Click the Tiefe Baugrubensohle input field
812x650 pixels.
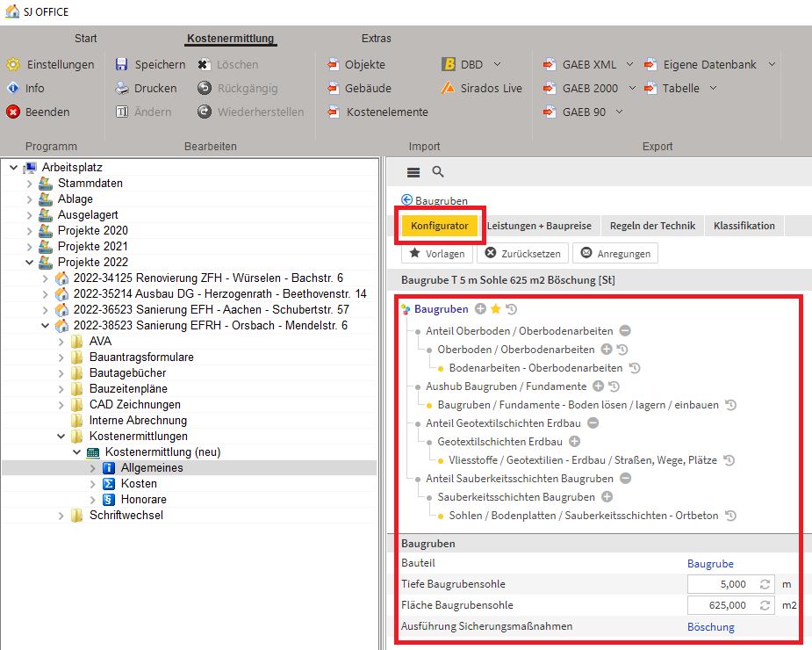tap(719, 584)
